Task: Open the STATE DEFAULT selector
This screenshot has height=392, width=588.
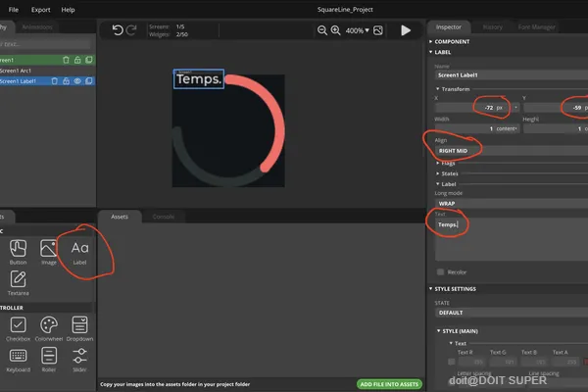Action: 512,313
